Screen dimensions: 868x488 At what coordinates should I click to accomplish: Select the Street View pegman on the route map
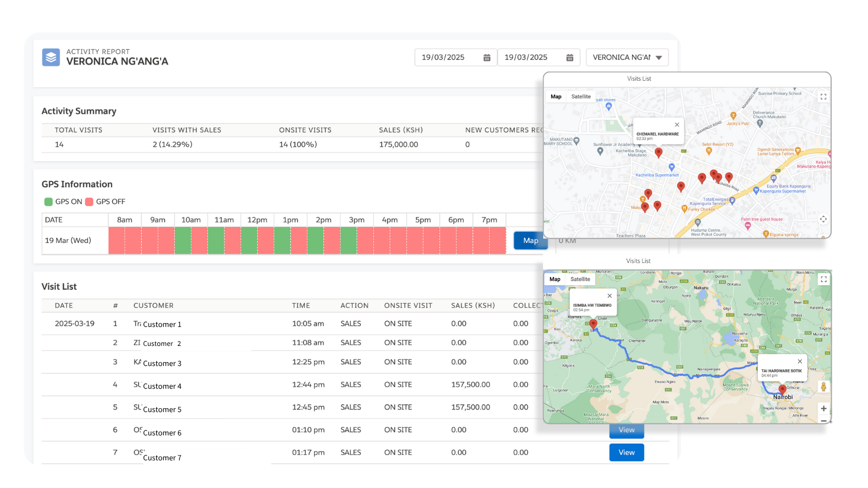coord(824,386)
